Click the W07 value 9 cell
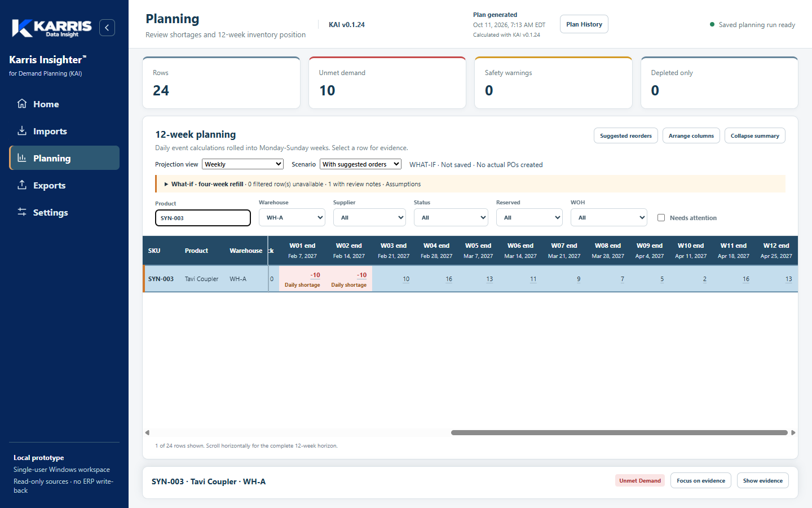Image resolution: width=812 pixels, height=508 pixels. pyautogui.click(x=564, y=279)
